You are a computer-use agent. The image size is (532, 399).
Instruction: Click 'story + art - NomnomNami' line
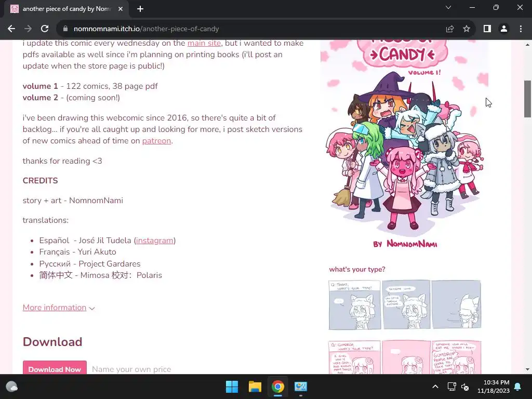(73, 201)
